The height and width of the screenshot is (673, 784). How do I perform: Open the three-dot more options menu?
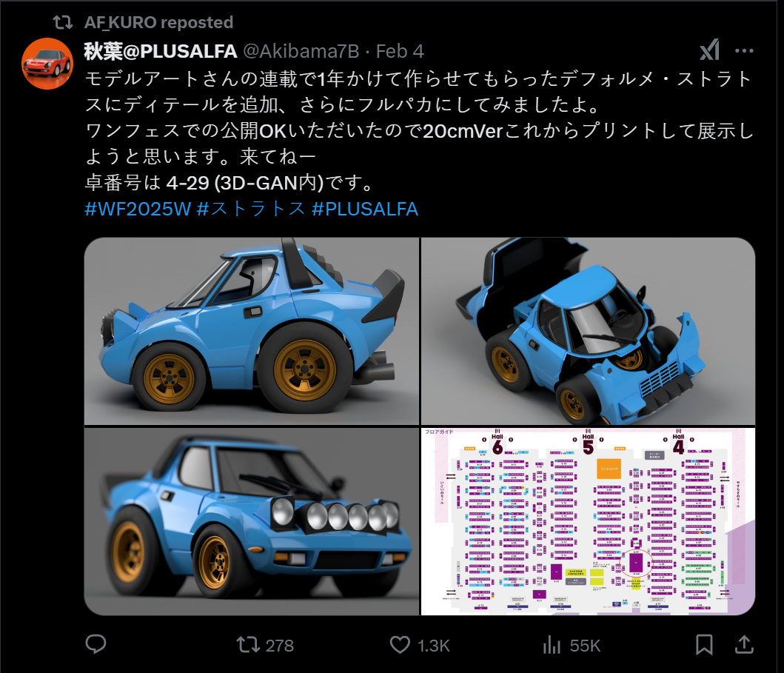[x=744, y=50]
